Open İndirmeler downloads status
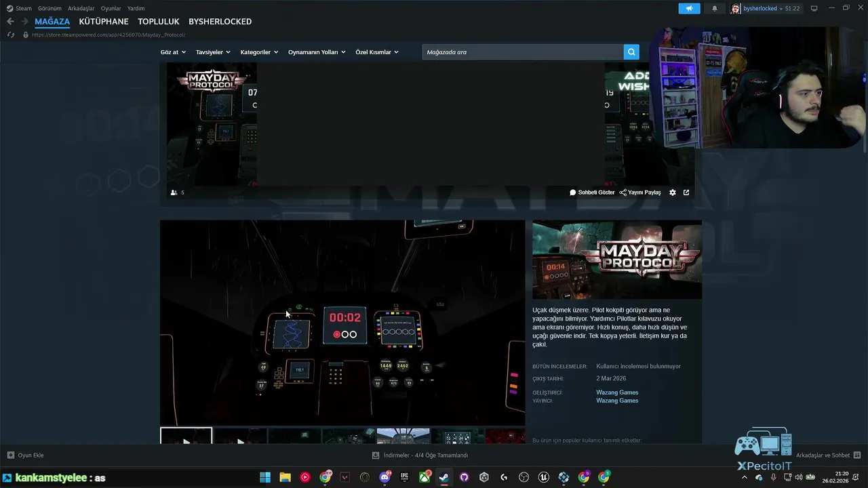The height and width of the screenshot is (488, 868). pos(420,455)
